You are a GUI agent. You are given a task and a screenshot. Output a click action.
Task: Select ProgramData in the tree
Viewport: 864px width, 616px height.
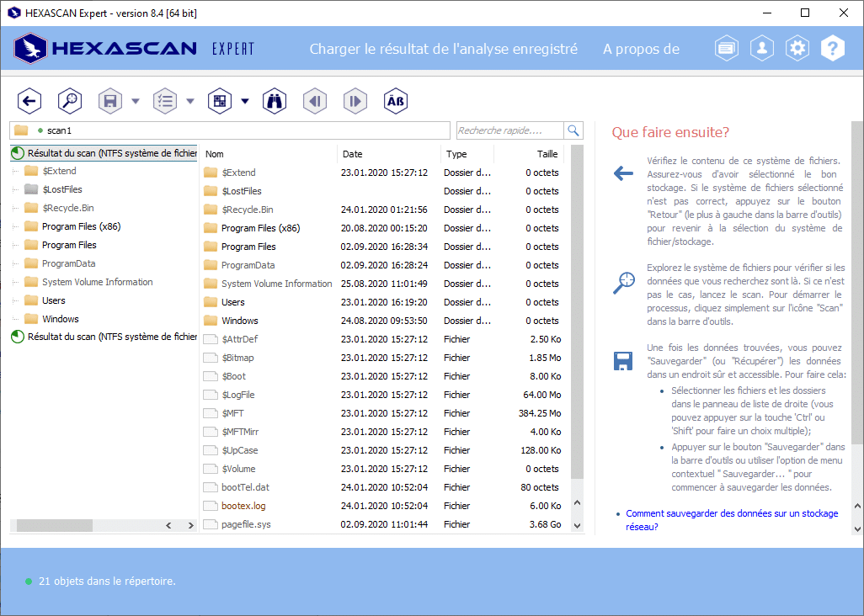[x=69, y=263]
